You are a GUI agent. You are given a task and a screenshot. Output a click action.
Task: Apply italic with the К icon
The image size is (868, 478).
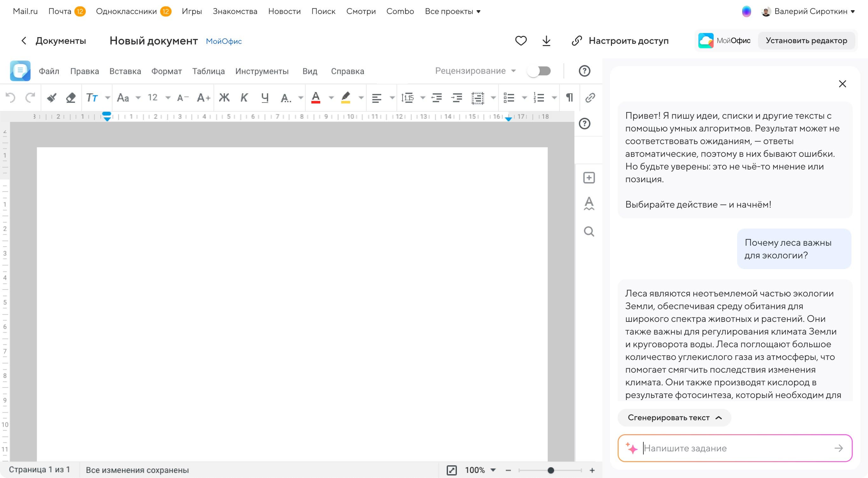[x=244, y=98]
